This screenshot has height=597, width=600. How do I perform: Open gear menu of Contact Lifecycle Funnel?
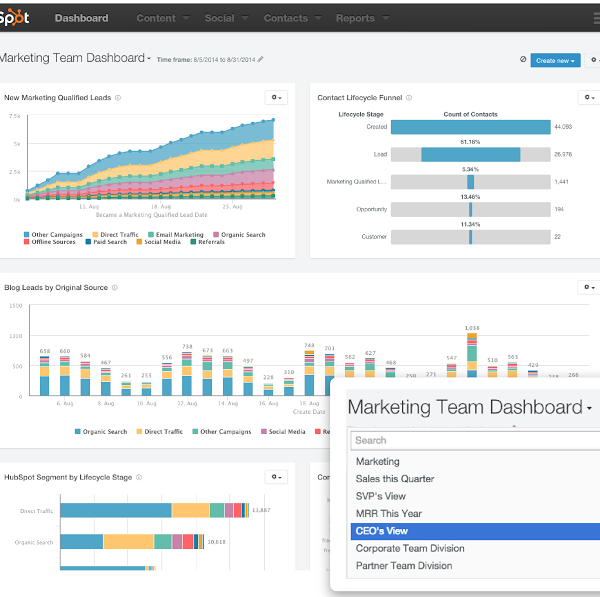(589, 98)
